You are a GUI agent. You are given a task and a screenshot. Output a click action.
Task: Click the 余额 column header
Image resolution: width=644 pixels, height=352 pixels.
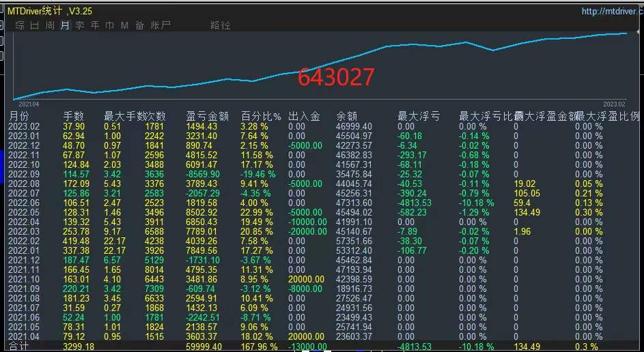pyautogui.click(x=347, y=117)
